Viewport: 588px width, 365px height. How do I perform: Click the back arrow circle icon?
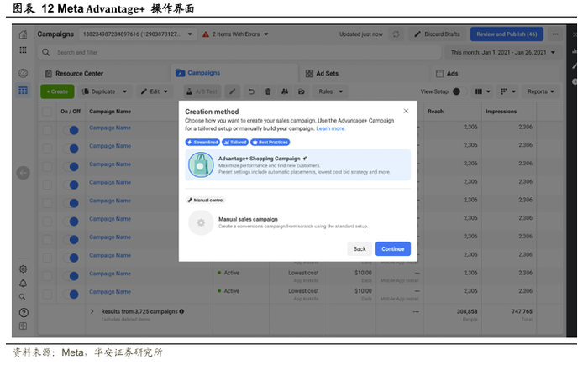(x=24, y=173)
